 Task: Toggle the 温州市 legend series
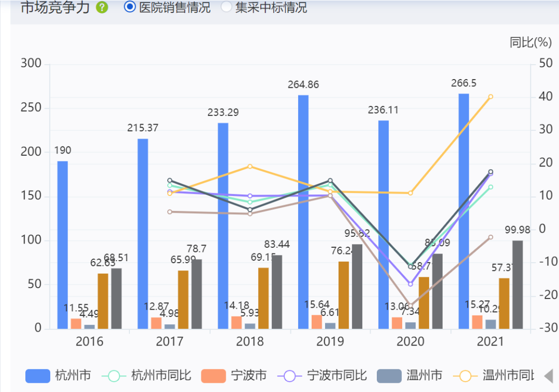tap(409, 375)
